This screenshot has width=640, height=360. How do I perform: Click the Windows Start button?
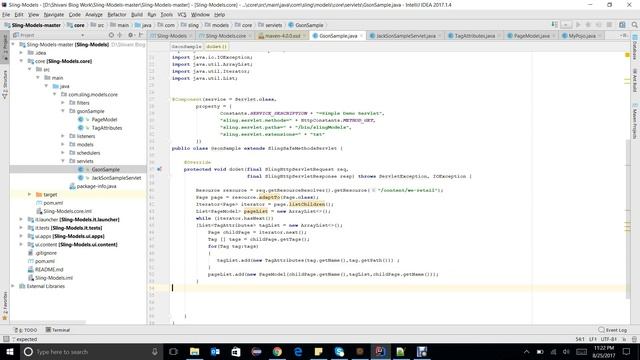[x=10, y=351]
